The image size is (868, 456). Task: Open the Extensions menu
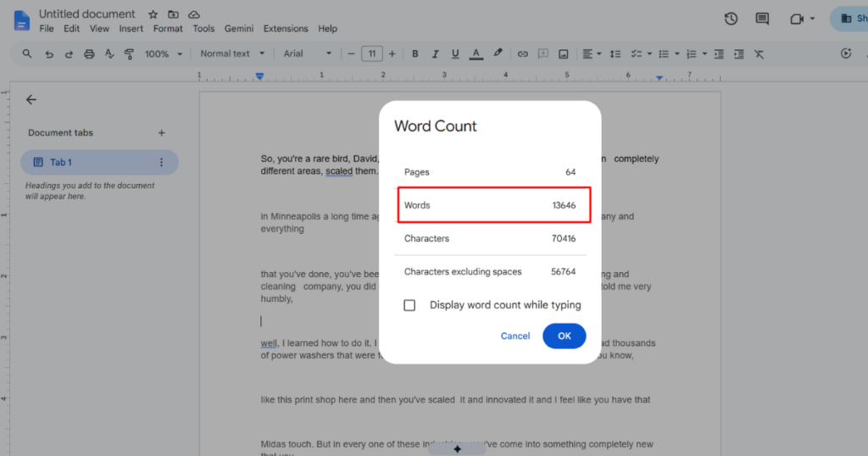[286, 29]
